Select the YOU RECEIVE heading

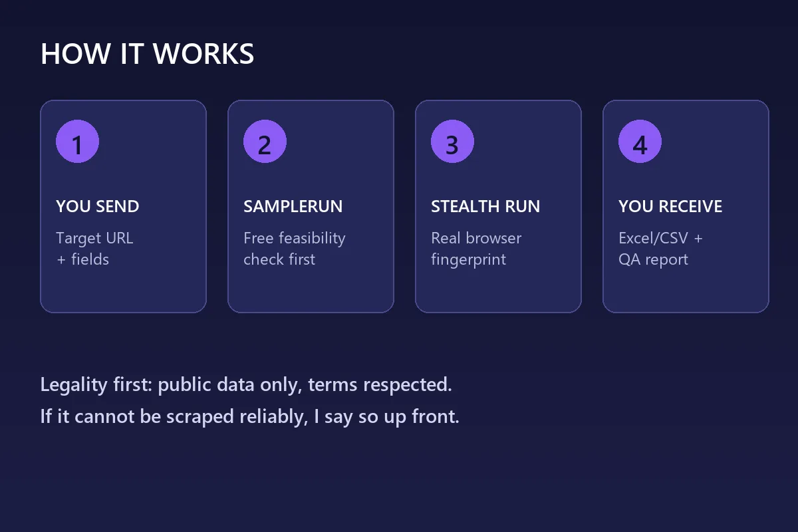(670, 206)
